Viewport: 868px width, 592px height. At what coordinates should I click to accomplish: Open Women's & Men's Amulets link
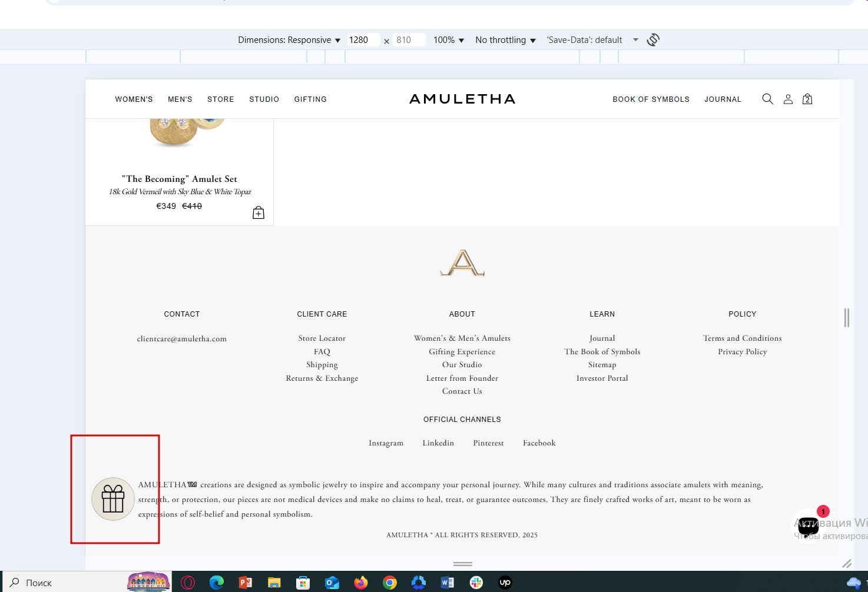tap(462, 338)
